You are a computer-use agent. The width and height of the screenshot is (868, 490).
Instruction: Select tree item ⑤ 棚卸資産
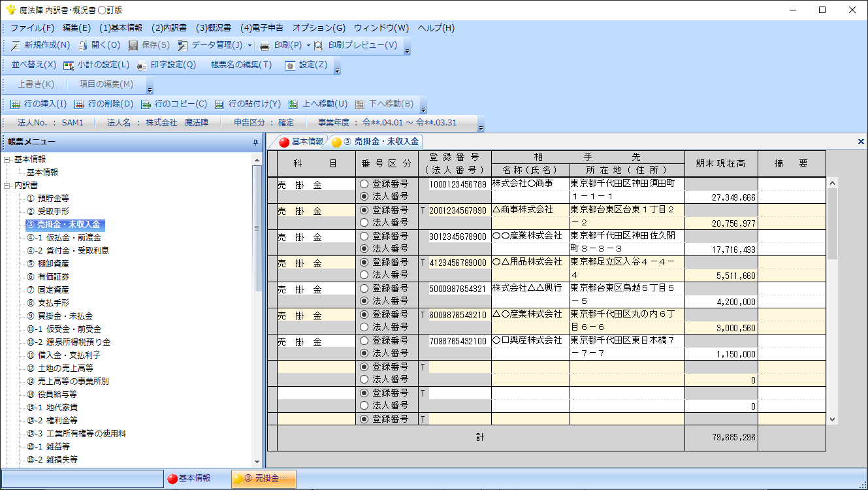coord(48,263)
